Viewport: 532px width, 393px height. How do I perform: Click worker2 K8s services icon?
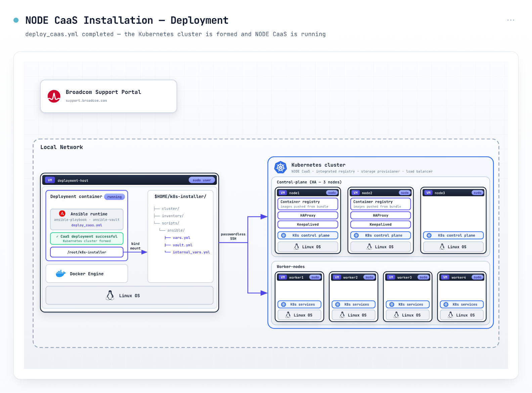(x=338, y=304)
